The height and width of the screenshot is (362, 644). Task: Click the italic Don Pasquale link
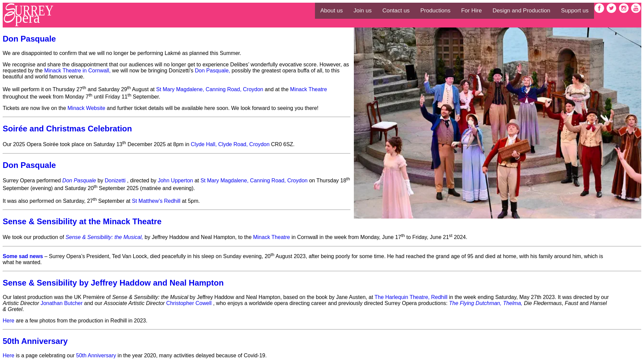[79, 181]
